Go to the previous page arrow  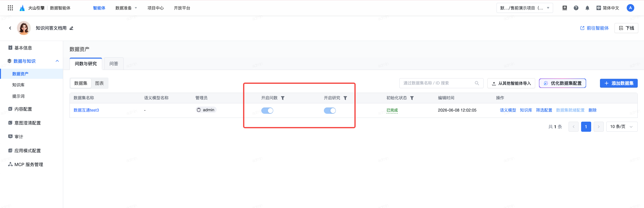point(574,127)
